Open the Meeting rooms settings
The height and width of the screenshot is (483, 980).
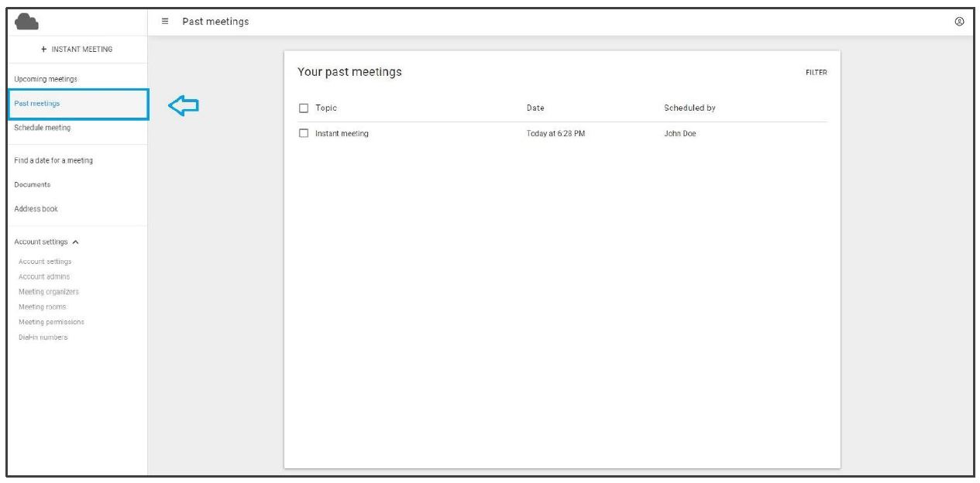pos(43,307)
